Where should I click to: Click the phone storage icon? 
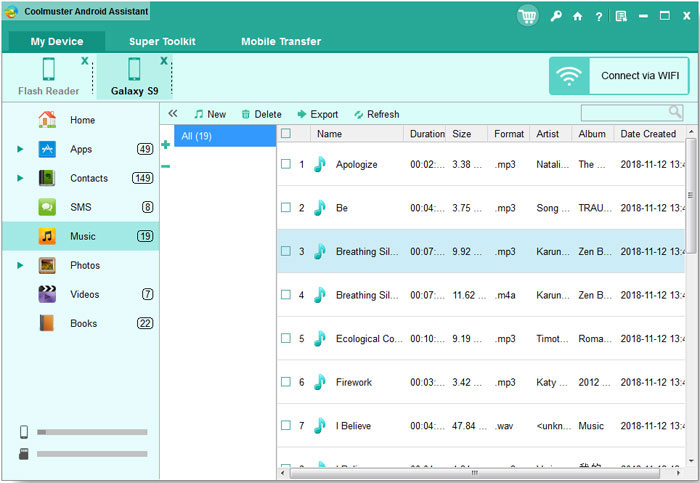pos(24,432)
